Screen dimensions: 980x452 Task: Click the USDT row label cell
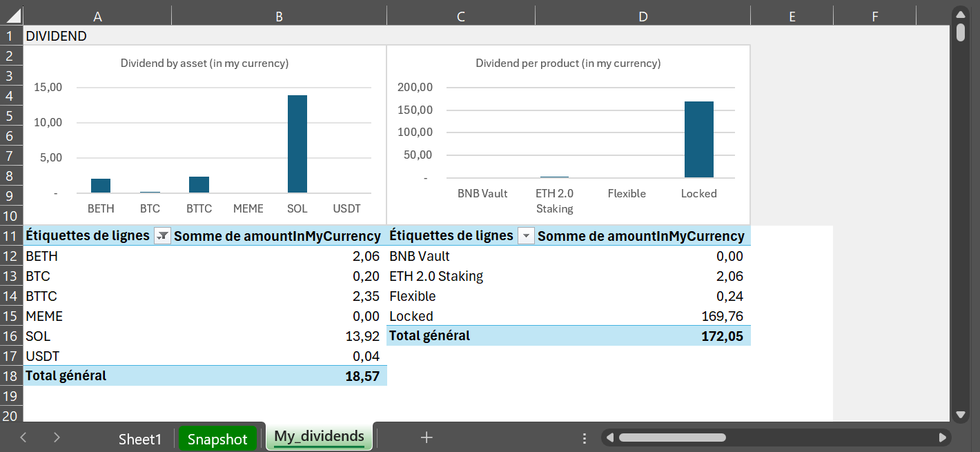(97, 356)
